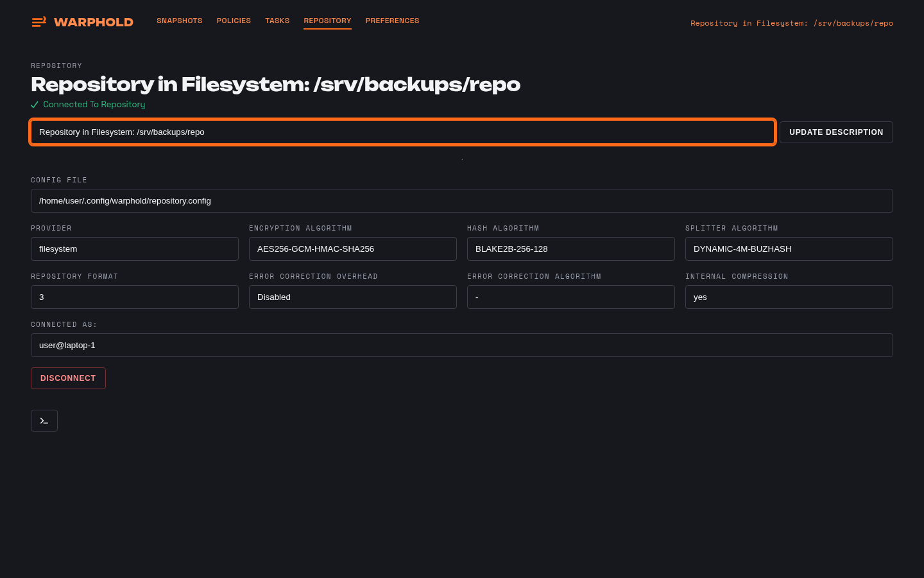Click the 'Connected To Repository' status text
The height and width of the screenshot is (578, 924).
point(94,105)
